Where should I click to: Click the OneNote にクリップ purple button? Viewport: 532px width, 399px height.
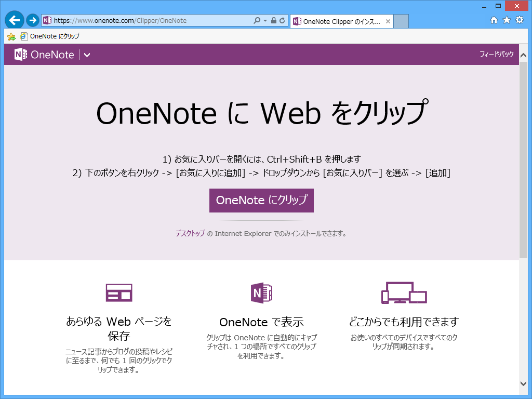pos(261,201)
